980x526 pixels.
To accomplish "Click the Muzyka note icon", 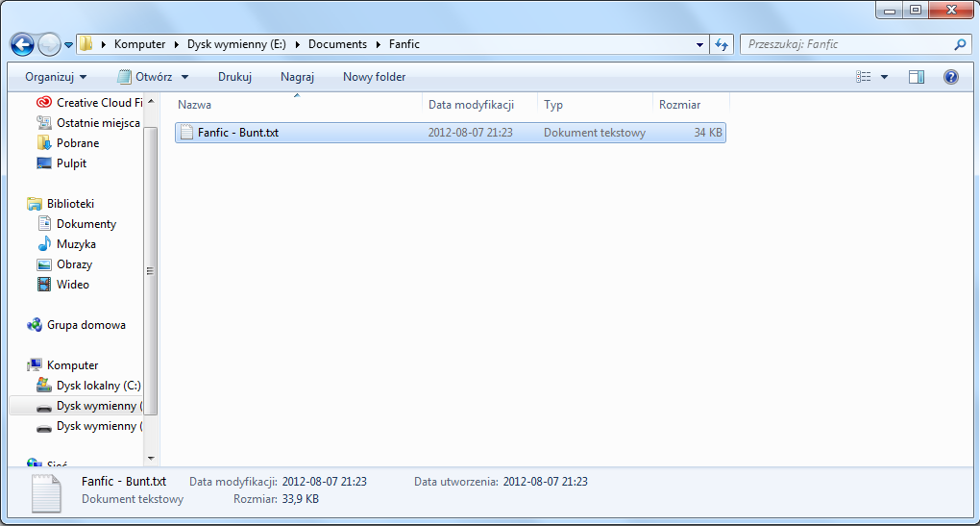I will click(x=44, y=243).
